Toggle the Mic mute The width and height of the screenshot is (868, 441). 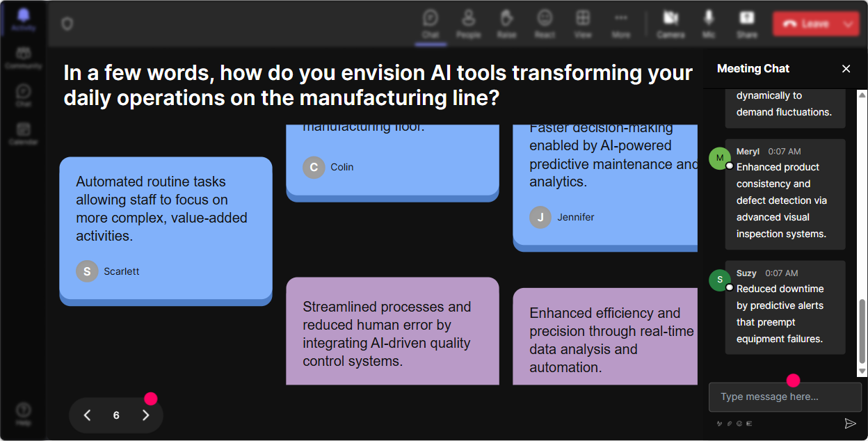pyautogui.click(x=709, y=24)
